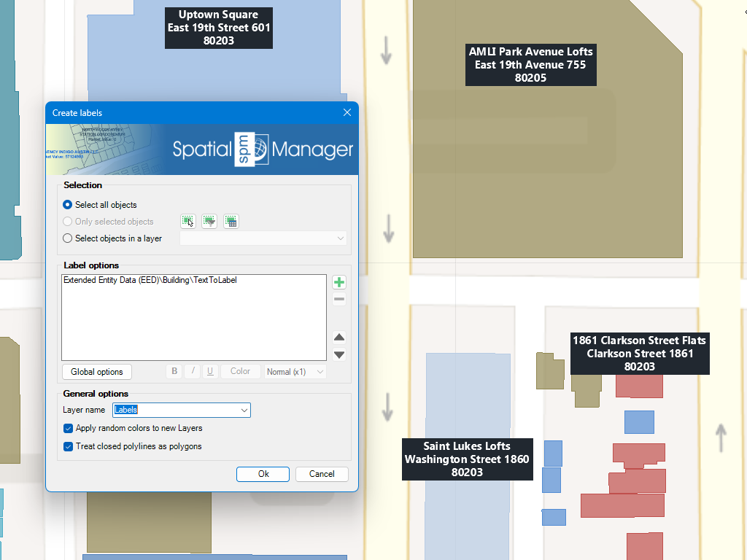Close the Create labels dialog
Viewport: 747px width, 560px height.
pyautogui.click(x=347, y=113)
